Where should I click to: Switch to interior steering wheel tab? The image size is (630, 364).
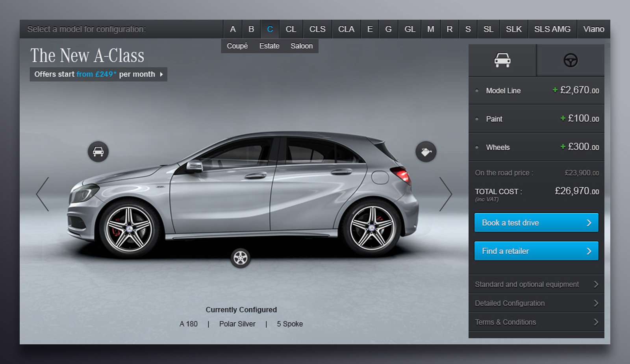(571, 60)
